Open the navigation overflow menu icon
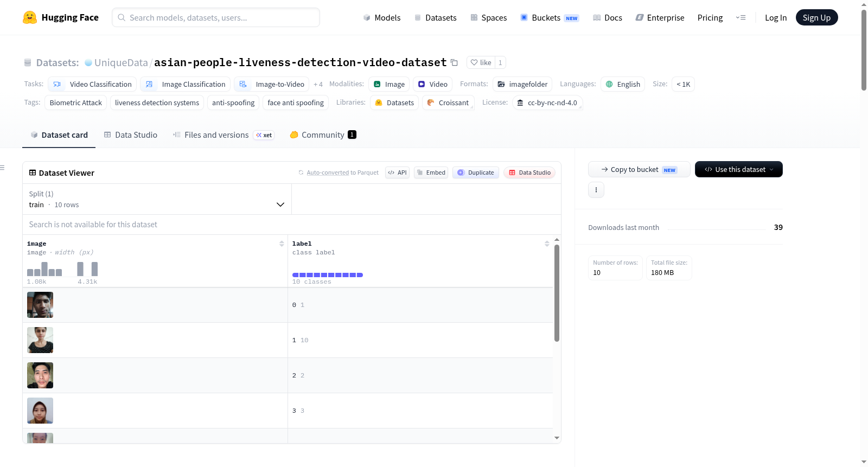Viewport: 868px width, 467px height. coord(741,17)
